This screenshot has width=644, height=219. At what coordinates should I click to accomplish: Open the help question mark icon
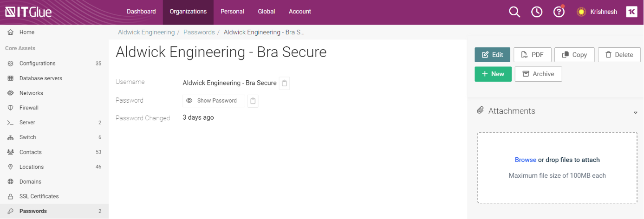coord(559,12)
